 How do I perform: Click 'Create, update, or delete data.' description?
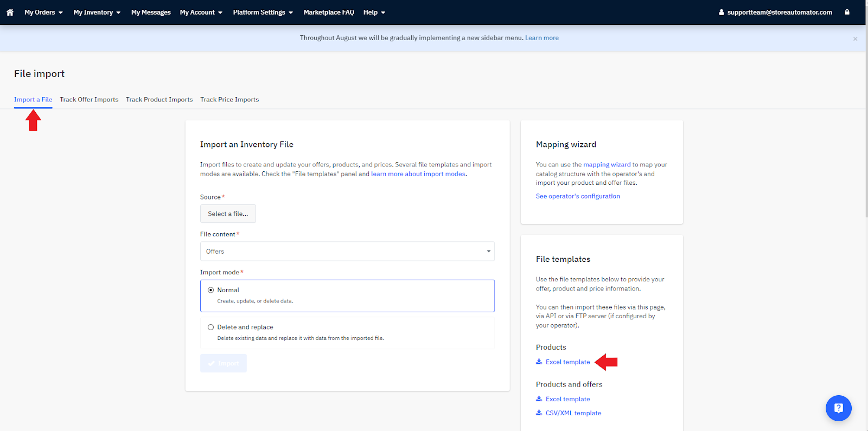click(255, 301)
